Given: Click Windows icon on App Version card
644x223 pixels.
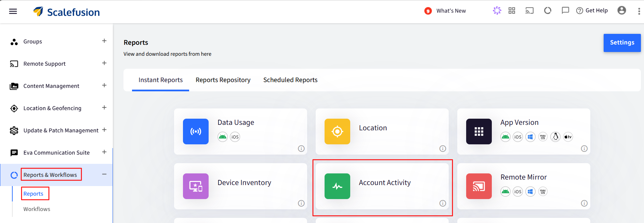Looking at the screenshot, I should tap(530, 137).
